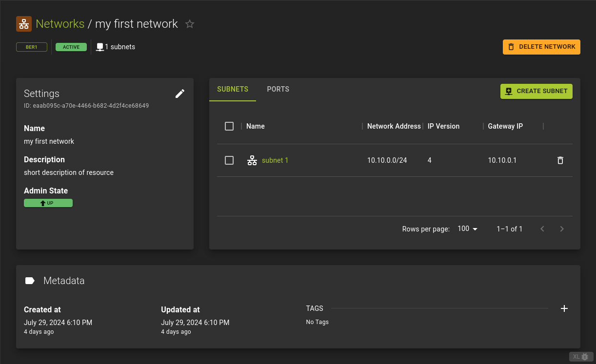Open the debug bug icon labeled XL
This screenshot has height=364, width=596.
(581, 357)
